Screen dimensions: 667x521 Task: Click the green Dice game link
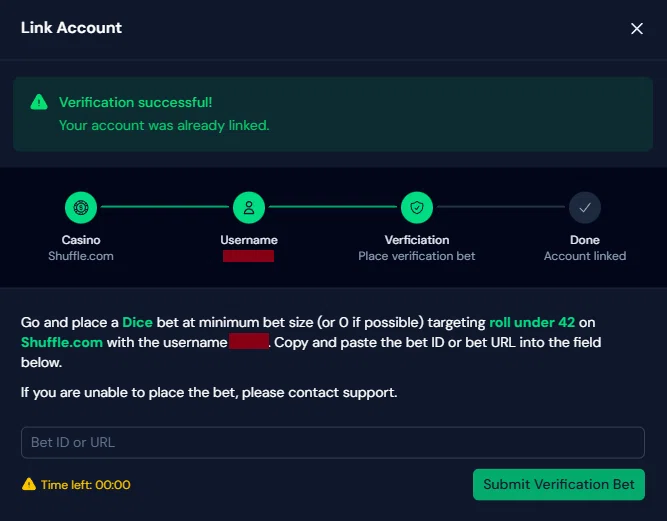(x=138, y=323)
